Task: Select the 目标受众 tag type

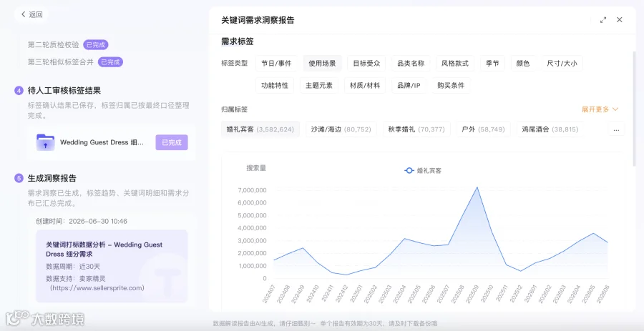Action: coord(366,64)
